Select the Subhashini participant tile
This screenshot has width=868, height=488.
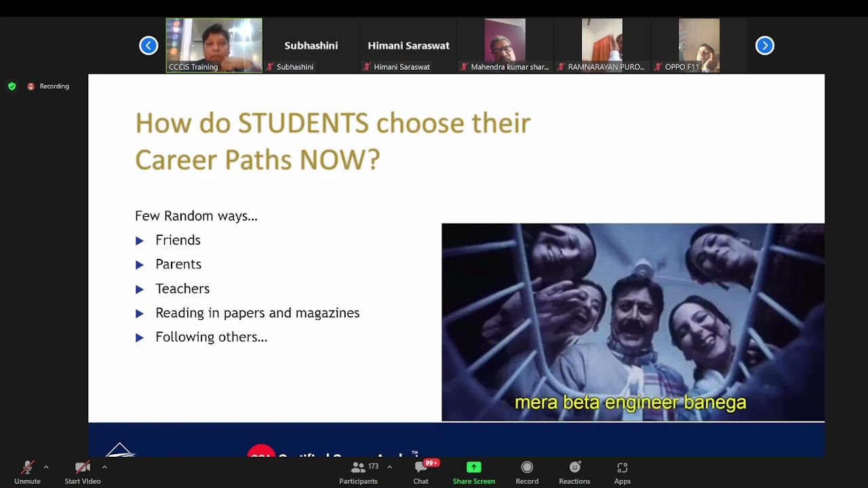click(x=311, y=45)
